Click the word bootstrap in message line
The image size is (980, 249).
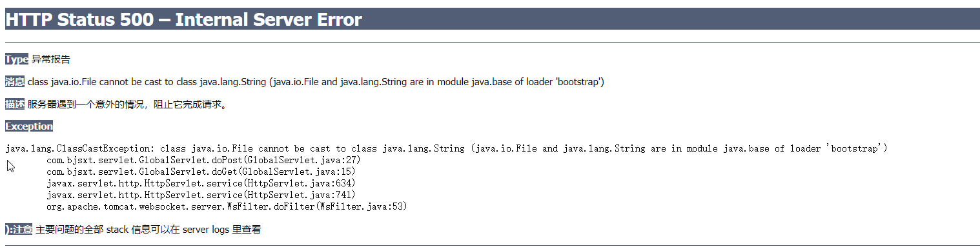click(x=579, y=82)
